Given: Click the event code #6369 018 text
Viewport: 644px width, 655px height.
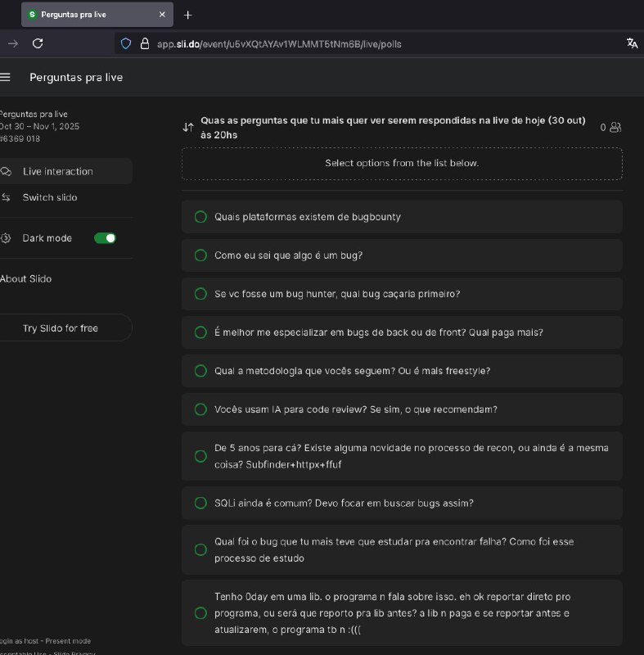Looking at the screenshot, I should (x=20, y=138).
